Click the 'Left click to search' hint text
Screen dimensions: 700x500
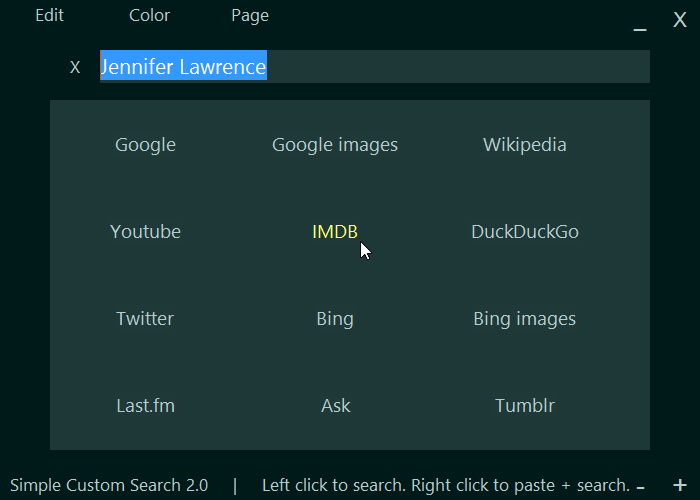pos(446,485)
